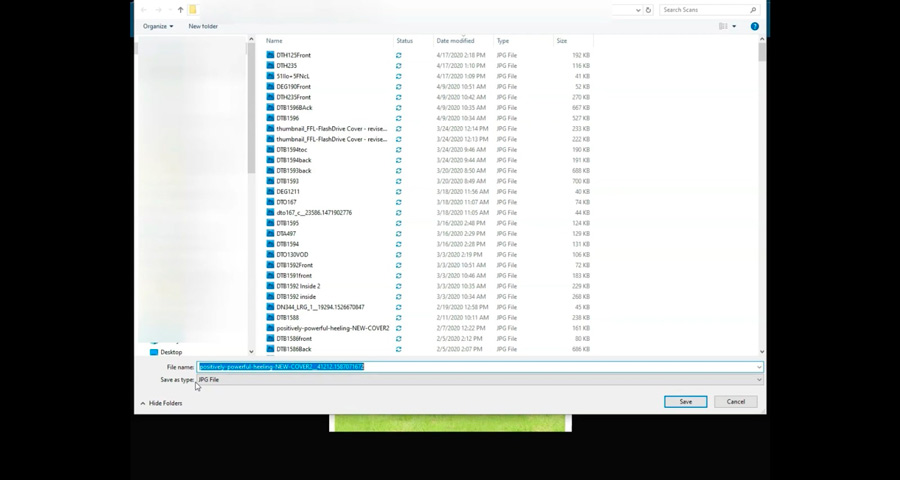Open the view options dropdown arrow
Image resolution: width=900 pixels, height=480 pixels.
click(x=734, y=26)
